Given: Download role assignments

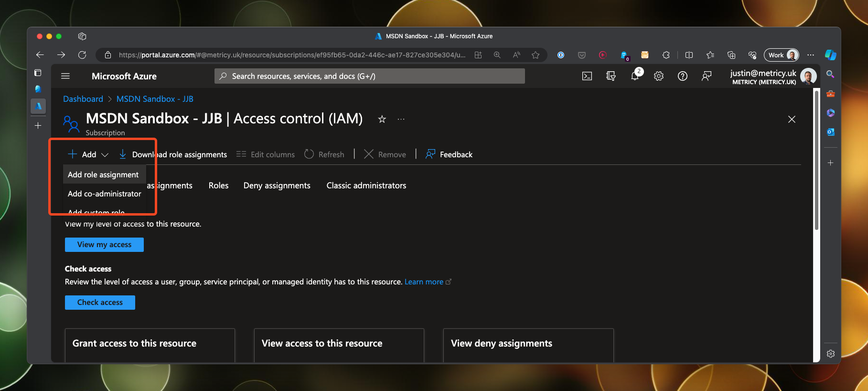Looking at the screenshot, I should 172,154.
